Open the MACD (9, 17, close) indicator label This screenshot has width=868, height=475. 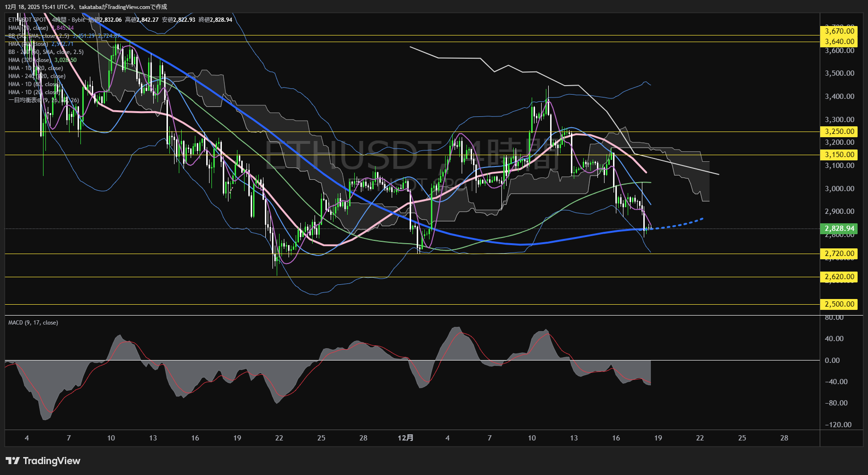(33, 323)
